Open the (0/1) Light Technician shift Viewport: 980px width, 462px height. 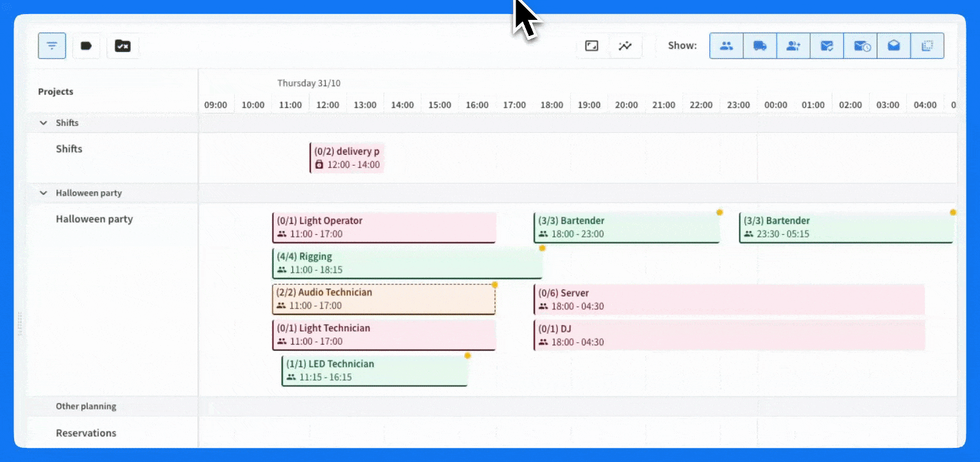pyautogui.click(x=384, y=335)
